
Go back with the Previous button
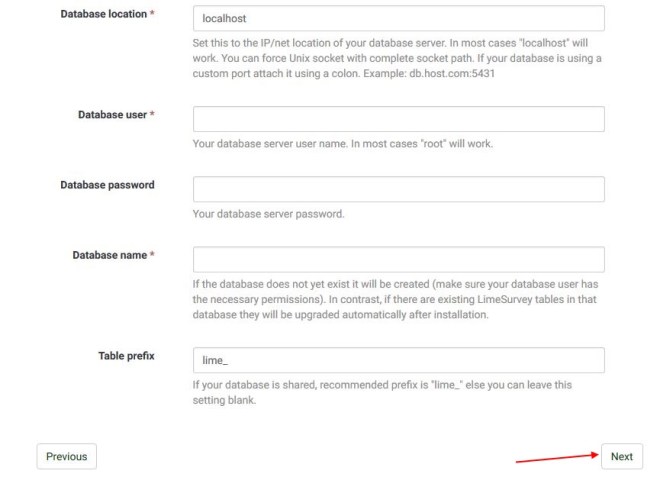click(x=66, y=456)
